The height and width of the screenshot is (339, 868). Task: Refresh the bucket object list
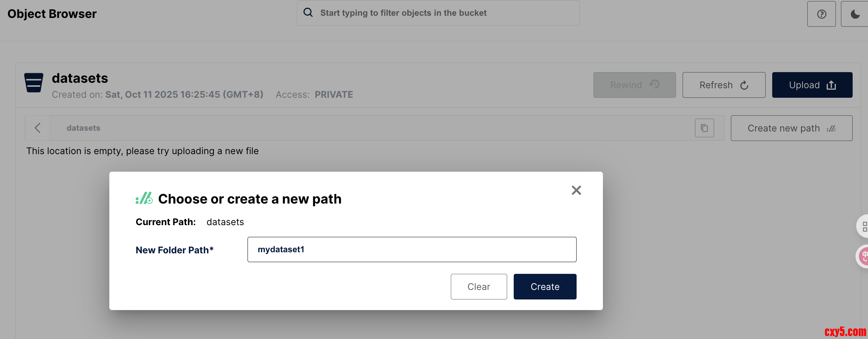pos(724,85)
